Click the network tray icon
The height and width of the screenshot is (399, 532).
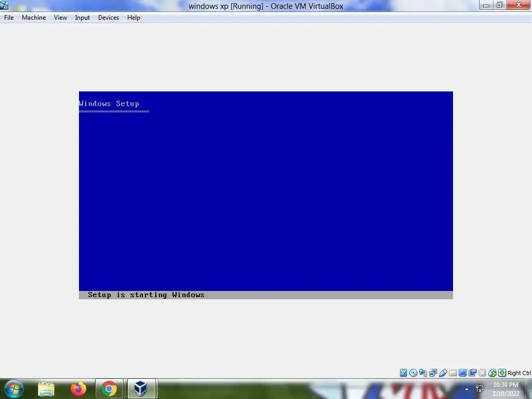[x=480, y=389]
